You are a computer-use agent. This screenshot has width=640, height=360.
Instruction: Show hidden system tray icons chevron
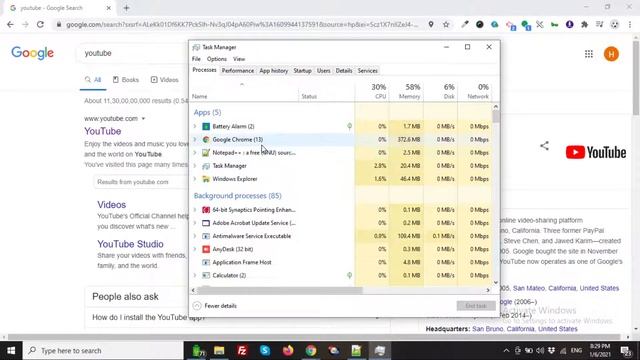(506, 351)
